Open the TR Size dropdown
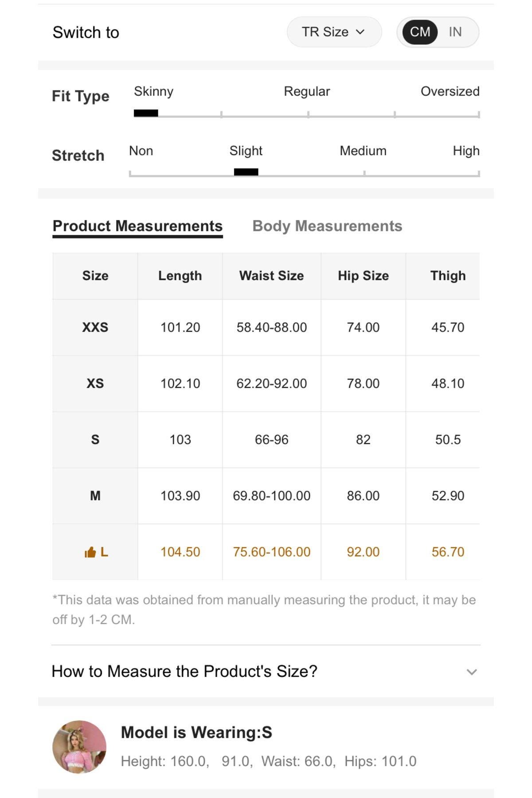The height and width of the screenshot is (798, 532). click(x=334, y=32)
